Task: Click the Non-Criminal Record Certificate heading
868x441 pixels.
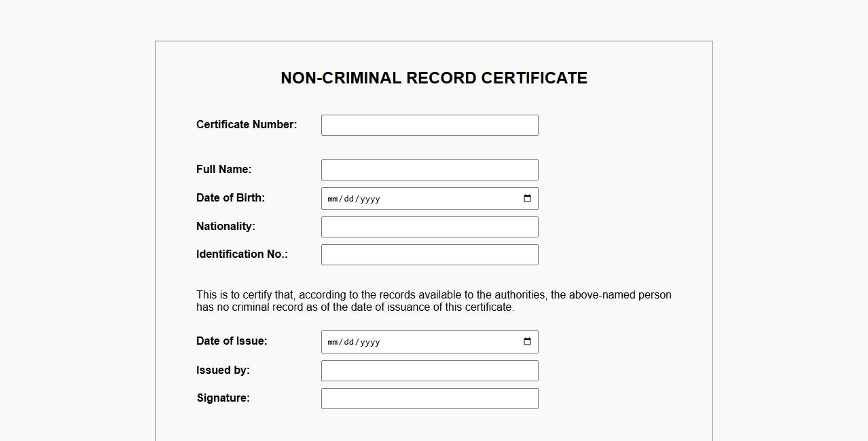Action: (x=434, y=78)
